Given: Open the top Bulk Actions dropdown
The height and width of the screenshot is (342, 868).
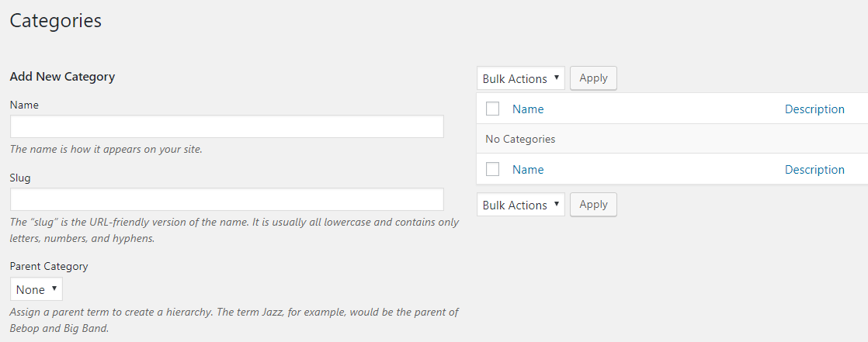Looking at the screenshot, I should 520,78.
